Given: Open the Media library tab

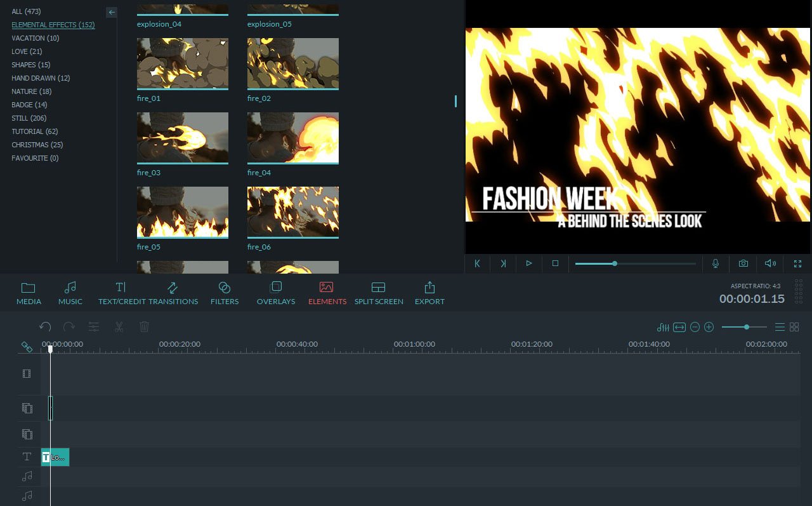Looking at the screenshot, I should coord(29,293).
